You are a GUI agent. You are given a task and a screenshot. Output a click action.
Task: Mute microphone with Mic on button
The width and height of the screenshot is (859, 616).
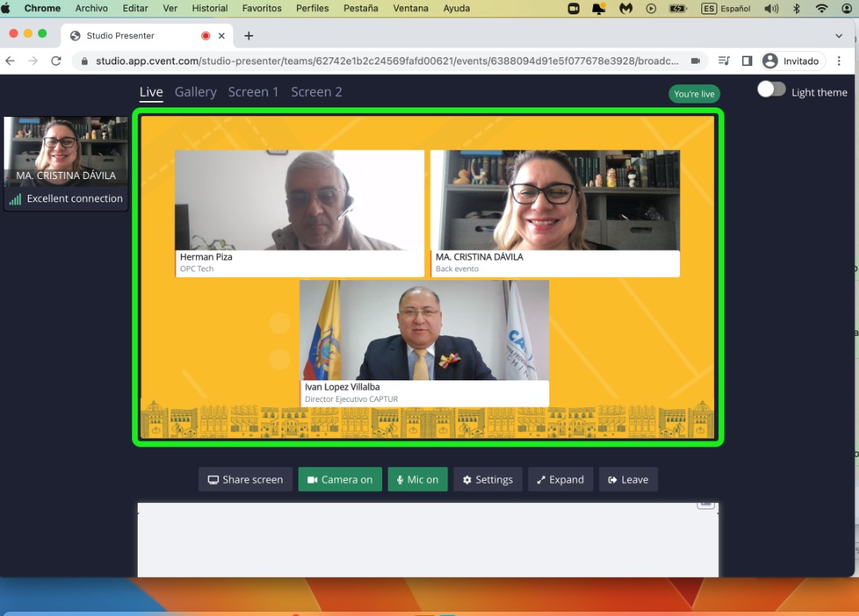(x=417, y=480)
